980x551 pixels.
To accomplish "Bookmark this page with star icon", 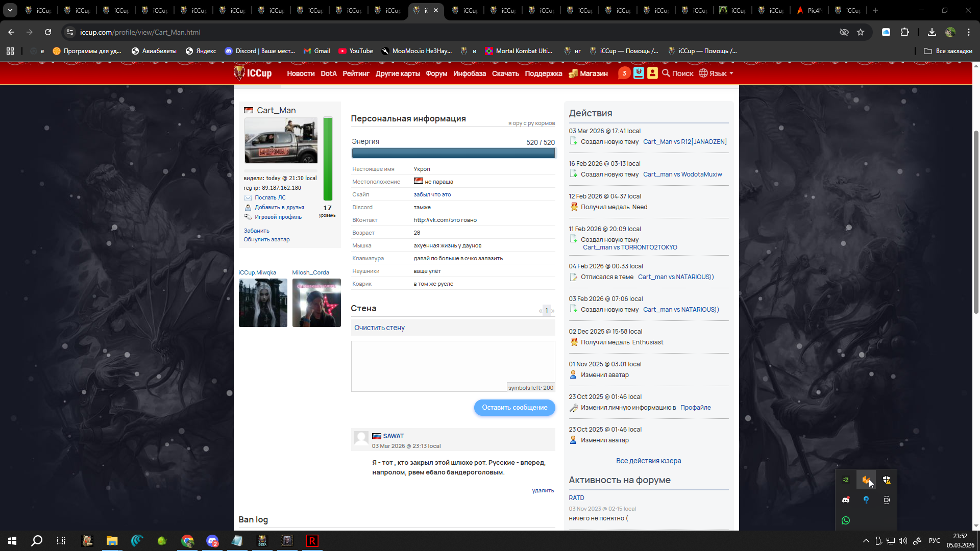I will pos(861,32).
